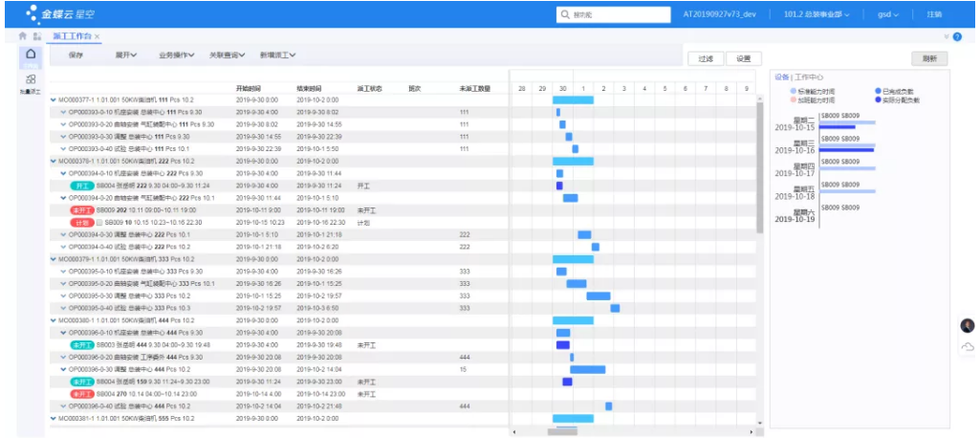The width and height of the screenshot is (980, 438).
Task: Open the app grid icon beside home
Action: tap(37, 36)
